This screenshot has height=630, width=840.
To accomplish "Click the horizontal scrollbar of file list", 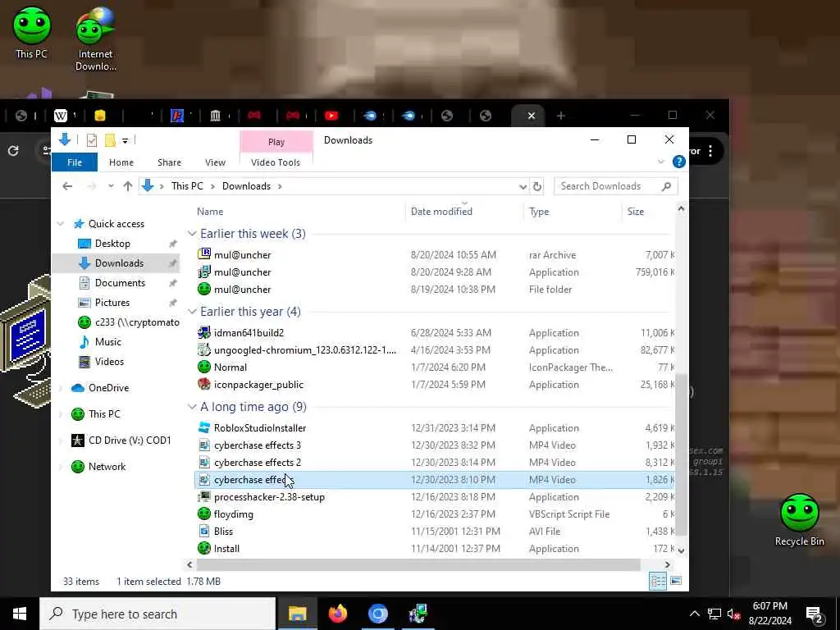I will coord(418,564).
